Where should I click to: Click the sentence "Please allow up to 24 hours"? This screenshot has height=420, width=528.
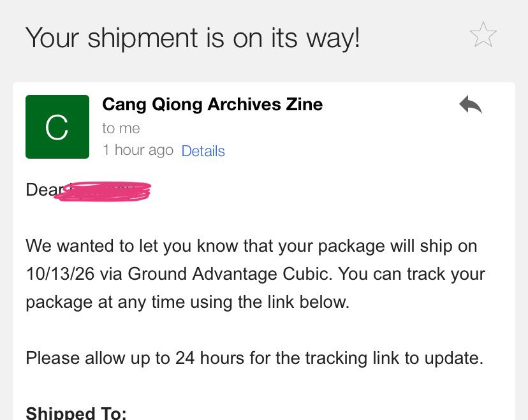point(254,358)
